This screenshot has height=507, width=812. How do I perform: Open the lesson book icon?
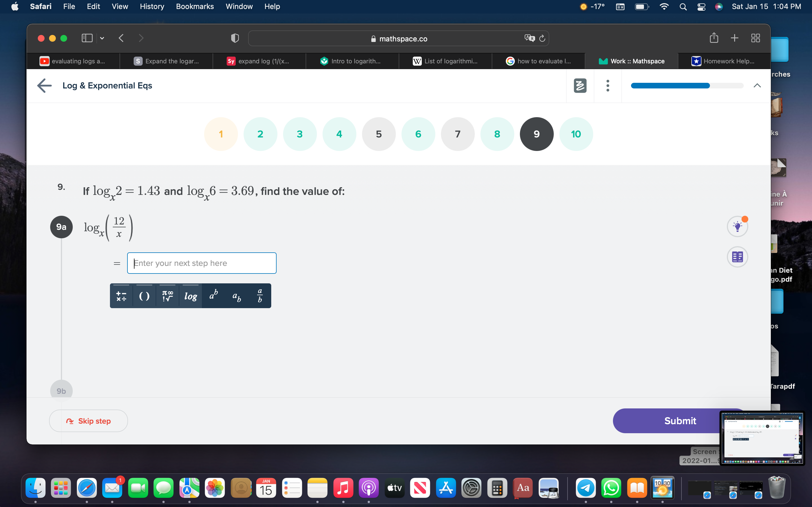[x=738, y=257]
